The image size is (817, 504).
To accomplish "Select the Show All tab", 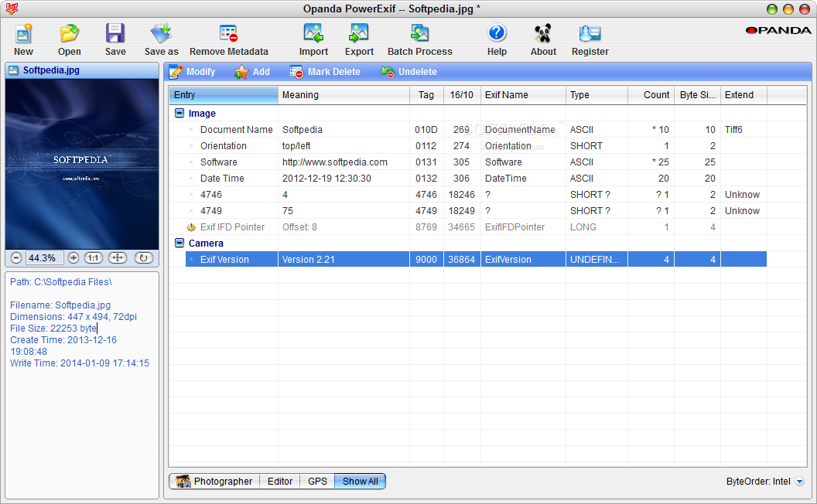I will click(360, 481).
